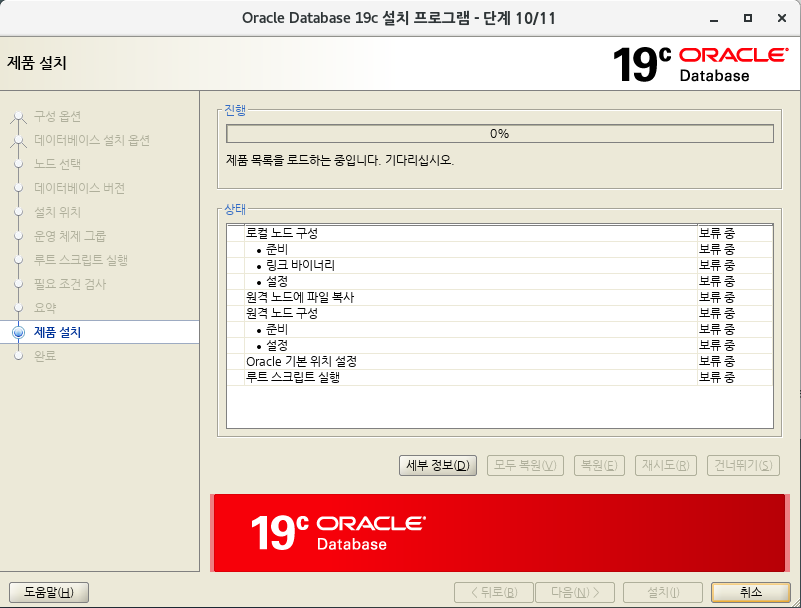Minimize the installer window
Screen dimensions: 801x608
pyautogui.click(x=714, y=18)
